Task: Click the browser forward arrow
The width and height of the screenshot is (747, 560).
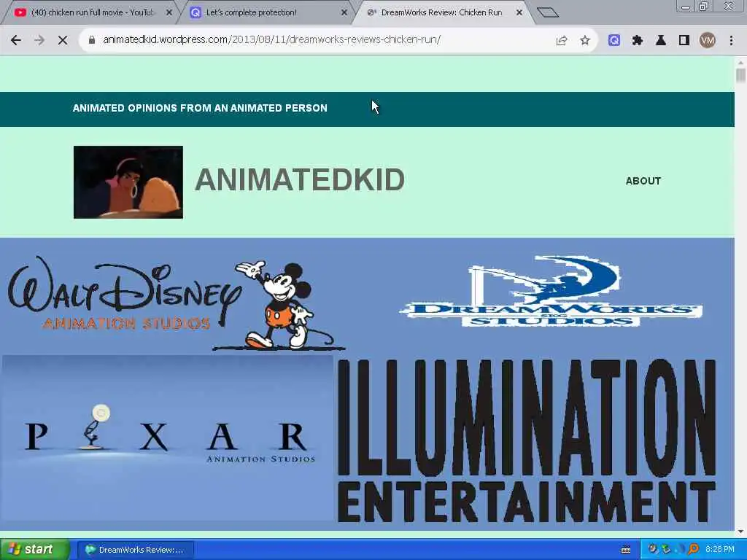Action: [39, 40]
